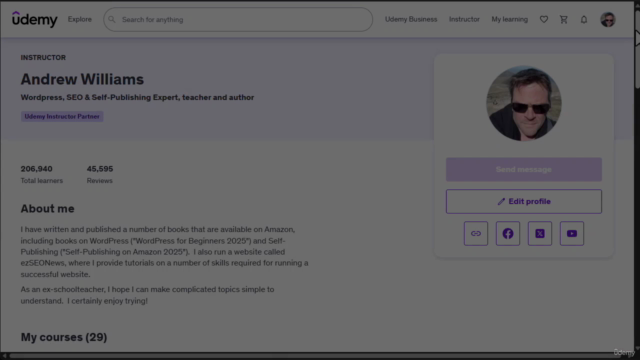
Task: Open the YouTube channel icon
Action: [x=572, y=233]
